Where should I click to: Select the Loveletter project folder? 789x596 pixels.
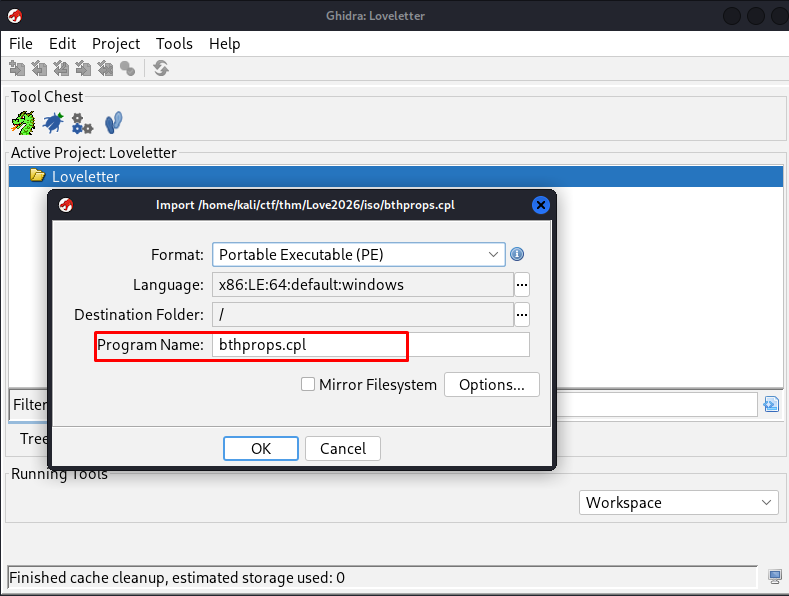[85, 177]
